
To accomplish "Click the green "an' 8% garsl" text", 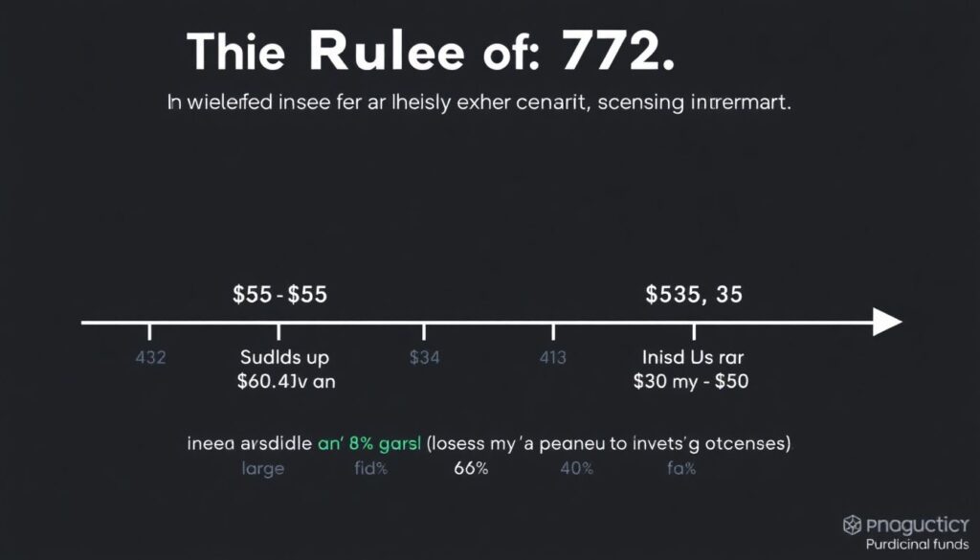I will pos(368,443).
